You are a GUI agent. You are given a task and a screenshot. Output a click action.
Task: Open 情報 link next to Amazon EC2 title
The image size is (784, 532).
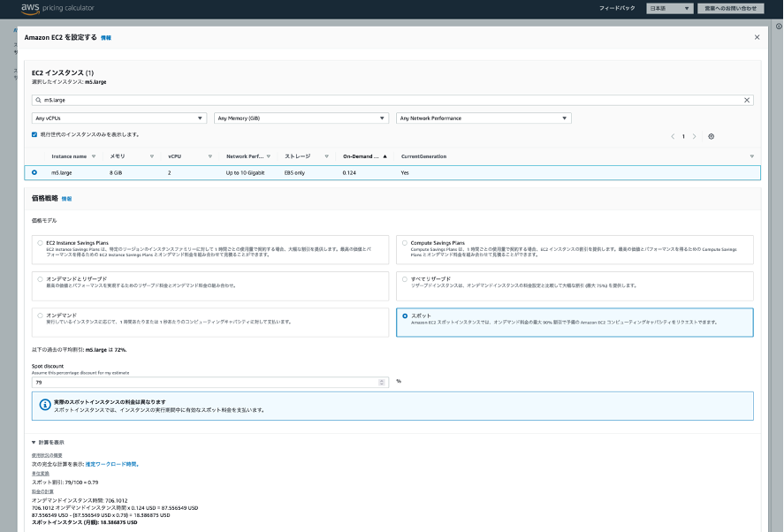point(106,38)
